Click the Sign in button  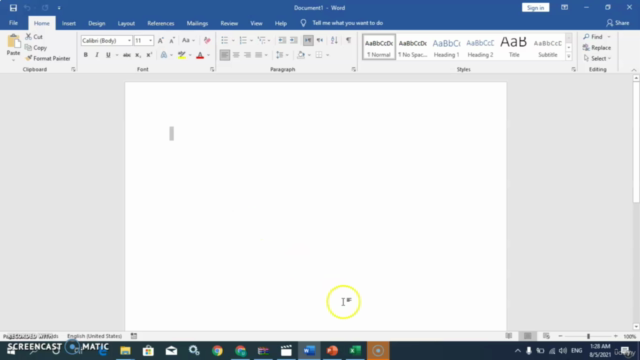[536, 8]
